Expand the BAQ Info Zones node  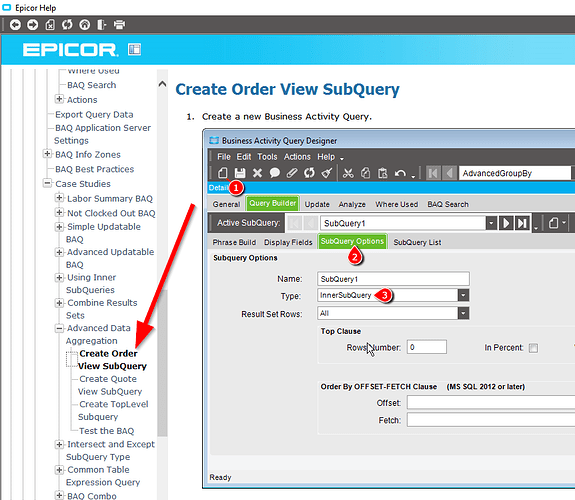coord(47,154)
